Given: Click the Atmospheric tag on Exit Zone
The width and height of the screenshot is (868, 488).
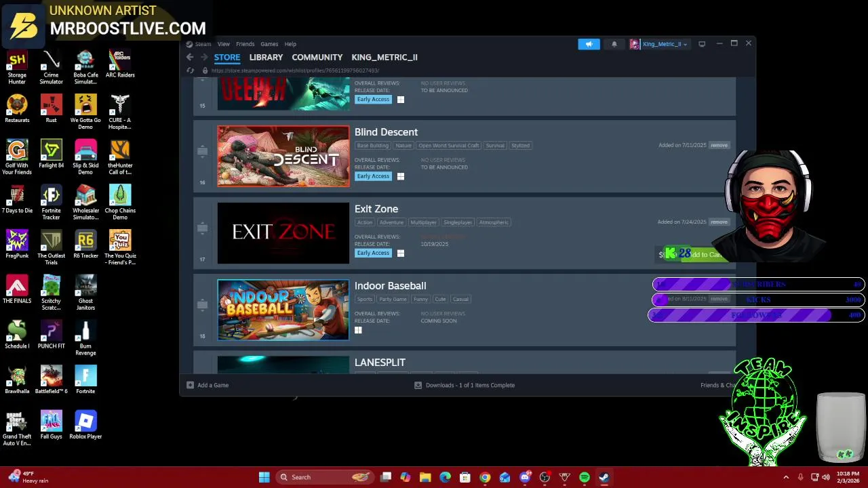Looking at the screenshot, I should (x=493, y=222).
